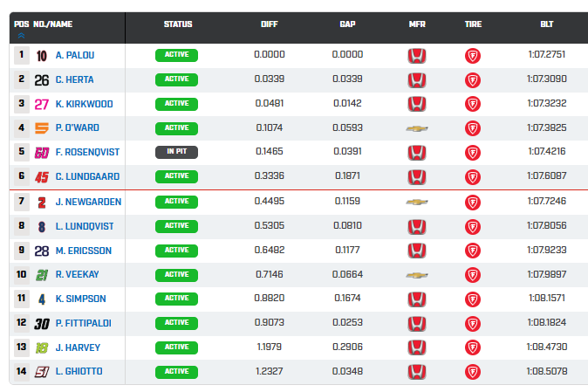Click P. O'Ward's Chevrolet manufacturer logo
This screenshot has width=588, height=392.
(x=417, y=128)
